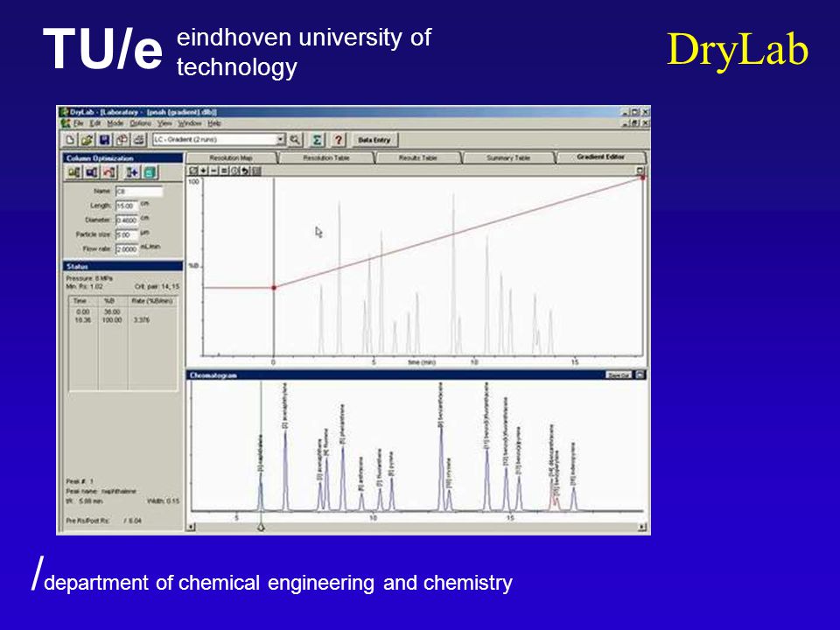This screenshot has width=840, height=630.
Task: Click the red question mark help icon
Action: coord(338,140)
